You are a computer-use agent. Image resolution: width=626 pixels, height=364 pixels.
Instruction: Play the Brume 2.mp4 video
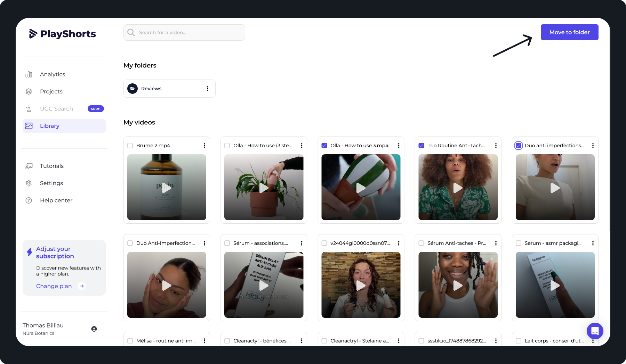pyautogui.click(x=167, y=188)
